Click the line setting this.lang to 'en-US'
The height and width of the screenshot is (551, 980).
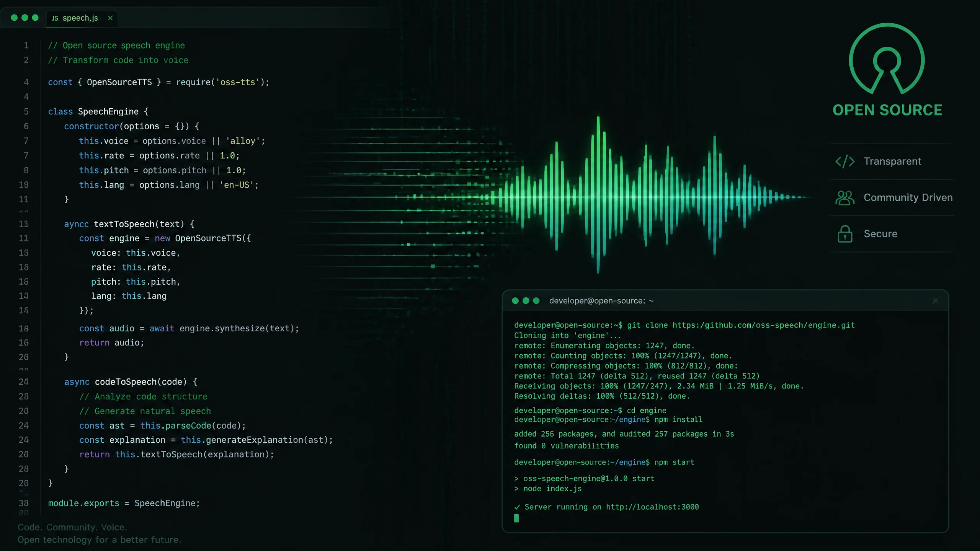pyautogui.click(x=169, y=185)
